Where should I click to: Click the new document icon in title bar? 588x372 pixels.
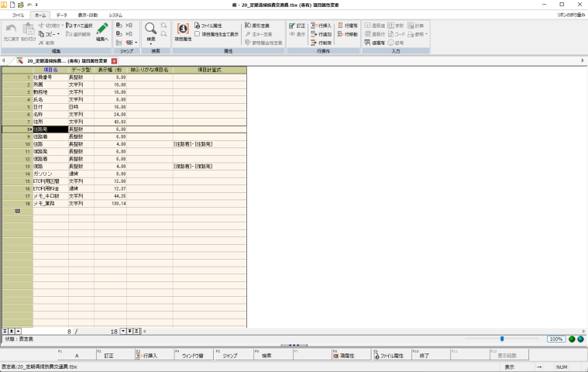(x=12, y=5)
